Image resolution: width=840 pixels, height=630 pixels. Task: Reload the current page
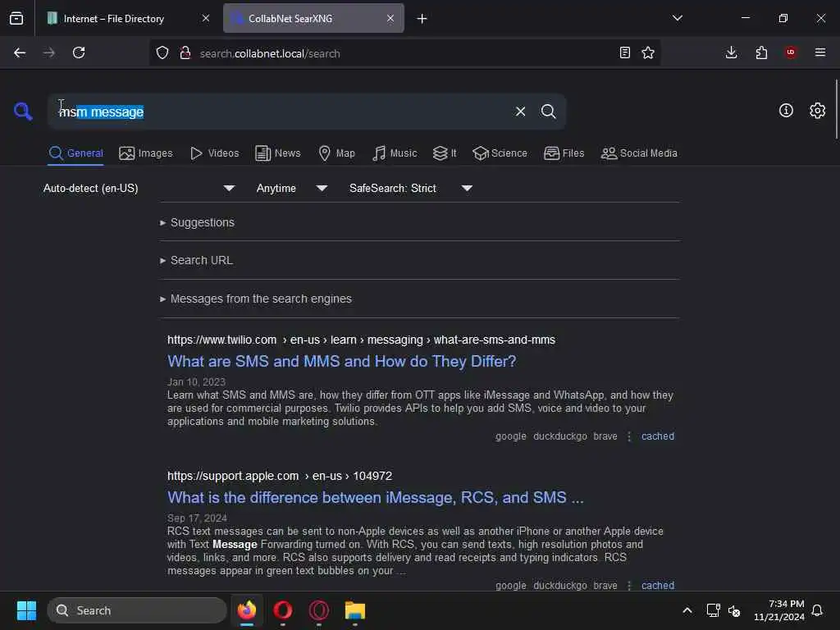79,52
